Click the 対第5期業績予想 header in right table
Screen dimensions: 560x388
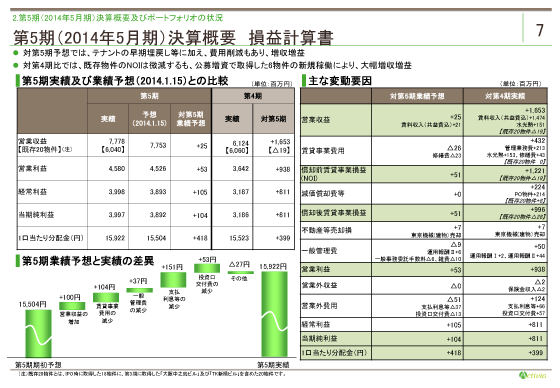(417, 96)
